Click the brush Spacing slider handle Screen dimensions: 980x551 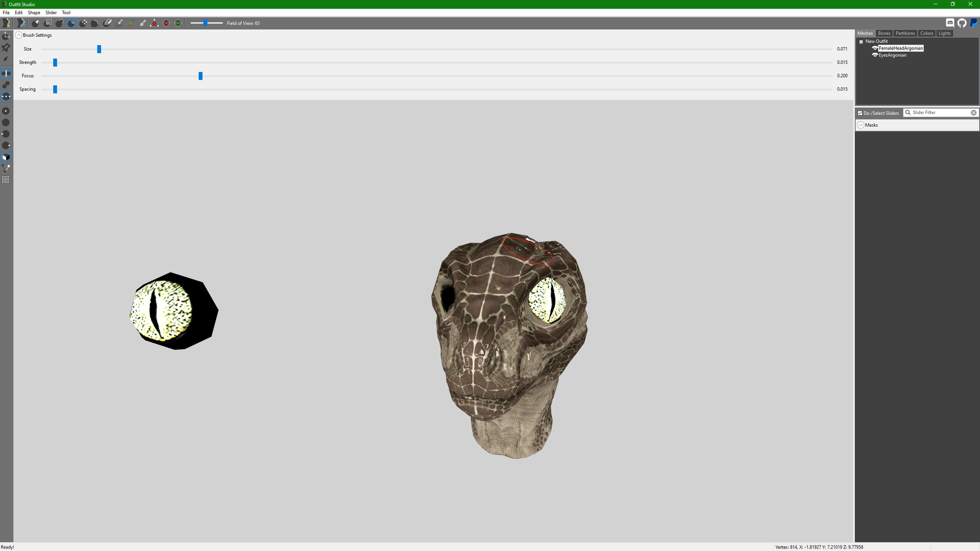55,89
